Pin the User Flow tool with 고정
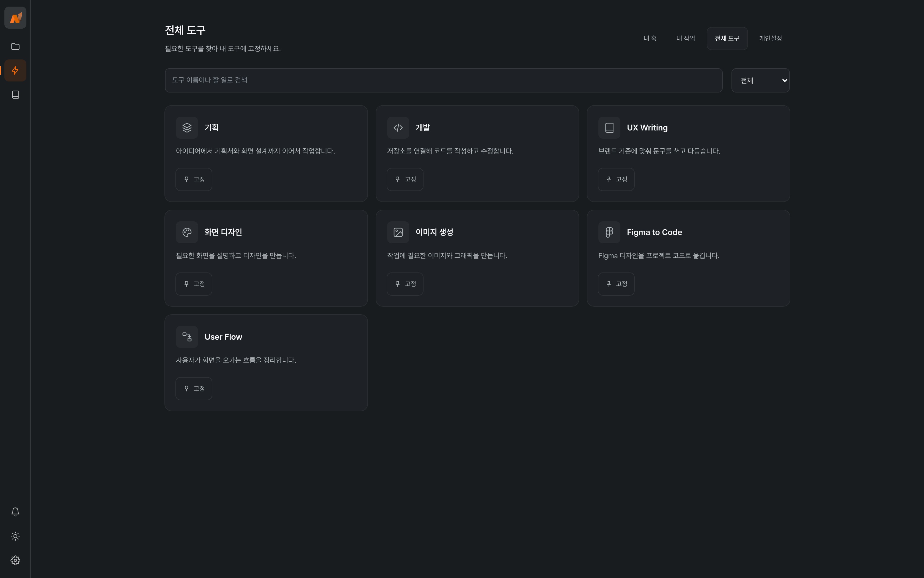 tap(194, 388)
